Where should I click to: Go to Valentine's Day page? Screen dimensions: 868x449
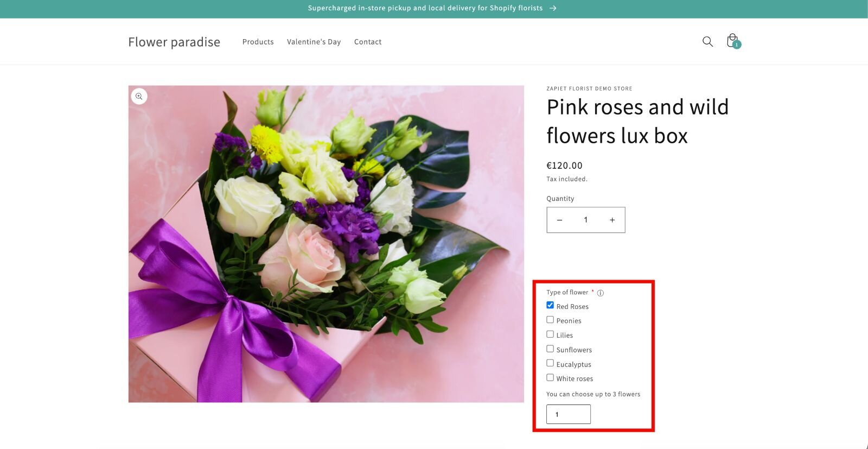(x=314, y=42)
